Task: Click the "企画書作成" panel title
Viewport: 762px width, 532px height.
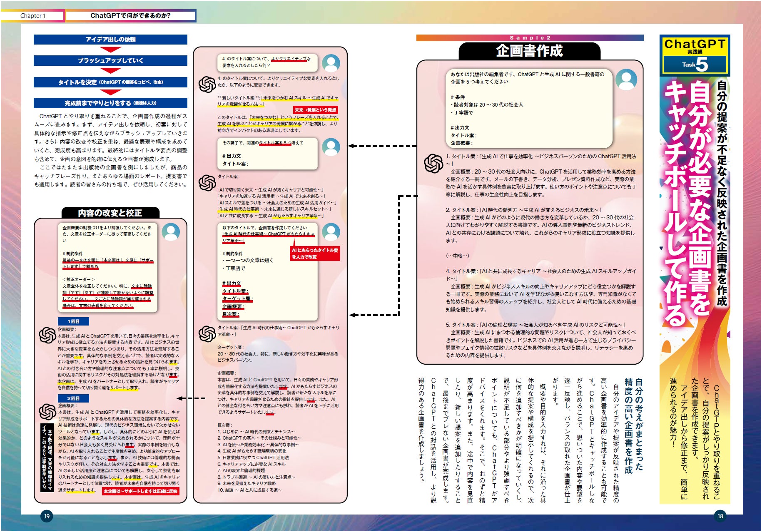Action: pyautogui.click(x=530, y=51)
